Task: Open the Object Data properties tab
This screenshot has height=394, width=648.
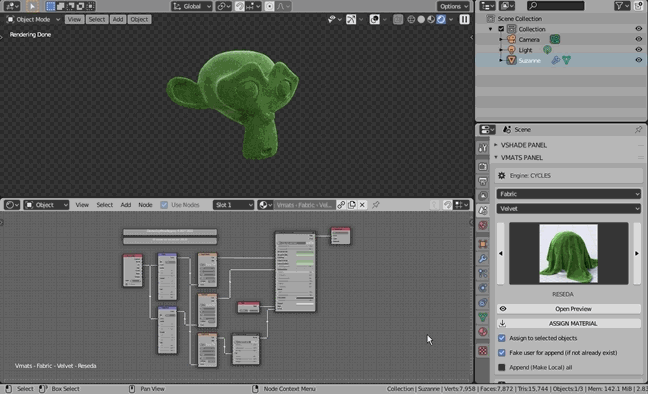Action: (483, 317)
